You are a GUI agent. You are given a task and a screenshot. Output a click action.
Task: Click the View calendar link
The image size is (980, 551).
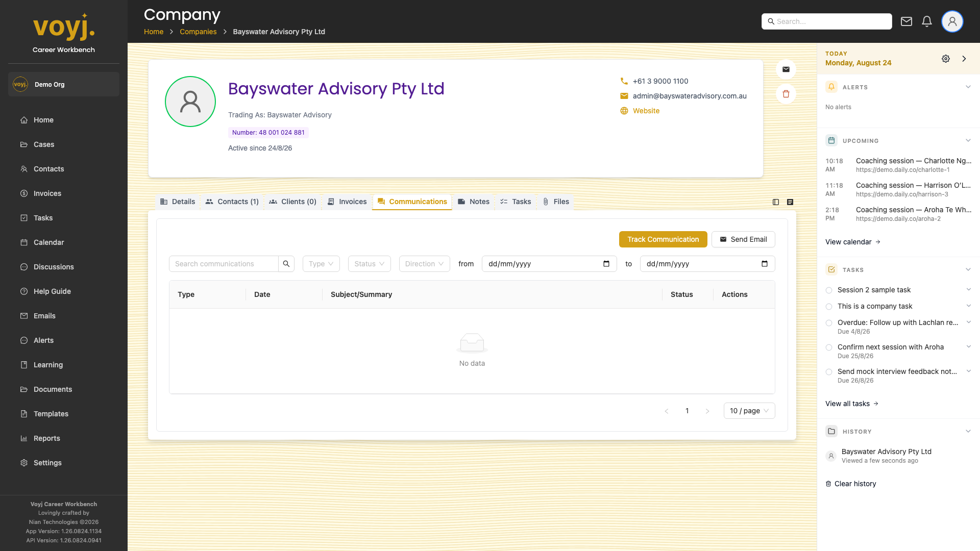853,242
